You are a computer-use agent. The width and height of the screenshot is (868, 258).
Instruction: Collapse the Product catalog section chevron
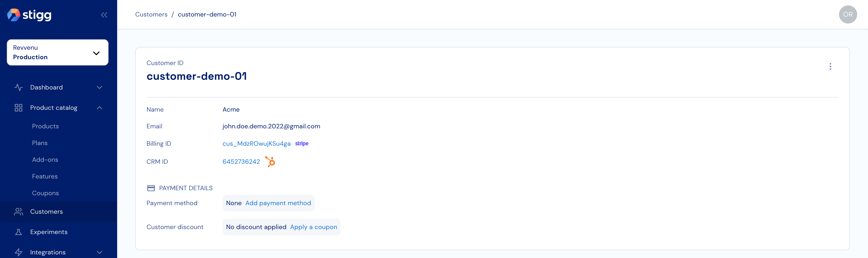pyautogui.click(x=100, y=108)
